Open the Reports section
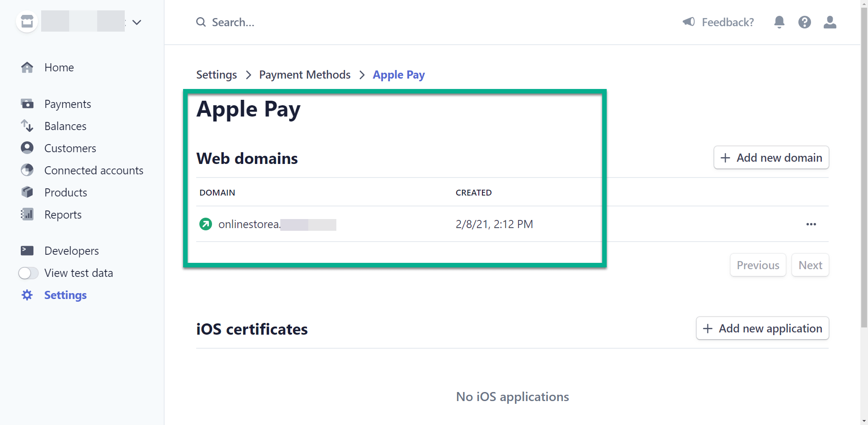The width and height of the screenshot is (868, 425). click(63, 215)
